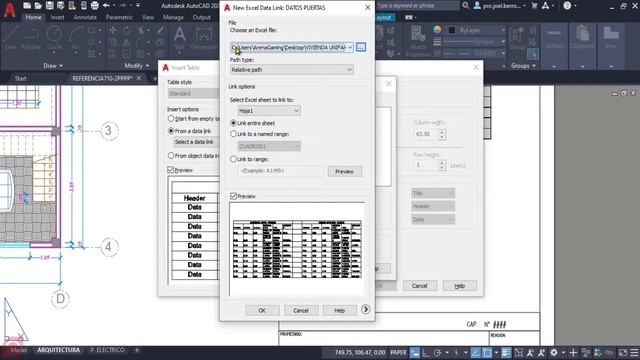
Task: Click the Excel table preview thumbnail
Action: (x=297, y=249)
